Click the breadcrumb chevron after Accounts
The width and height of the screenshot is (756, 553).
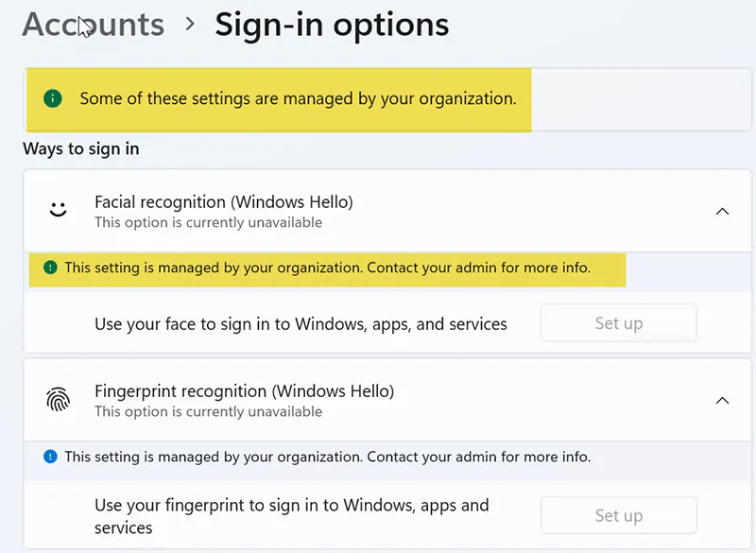[x=190, y=26]
